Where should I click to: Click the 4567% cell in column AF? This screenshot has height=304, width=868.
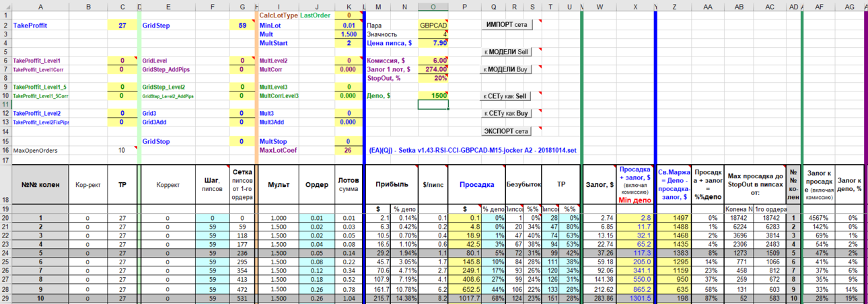818,218
